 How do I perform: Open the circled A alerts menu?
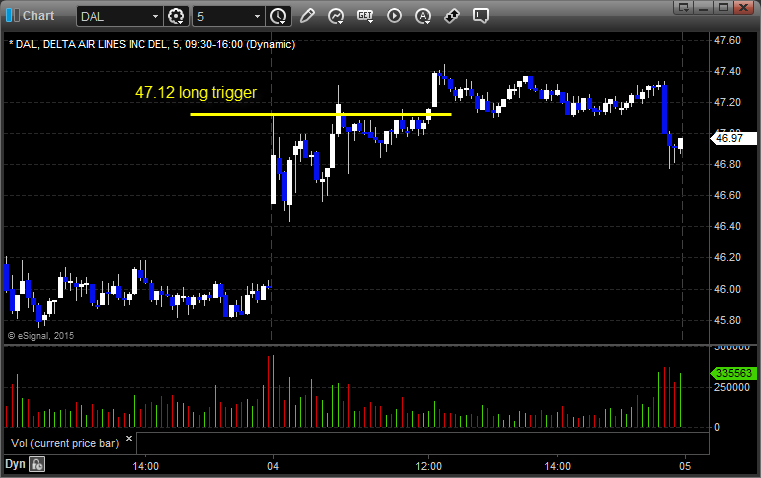(423, 16)
